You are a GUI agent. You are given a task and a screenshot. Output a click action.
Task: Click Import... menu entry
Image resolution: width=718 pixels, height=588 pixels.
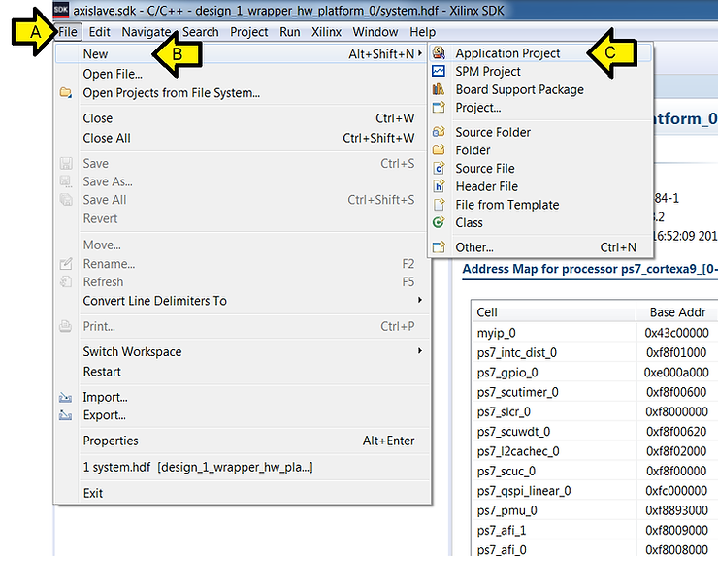(243, 397)
